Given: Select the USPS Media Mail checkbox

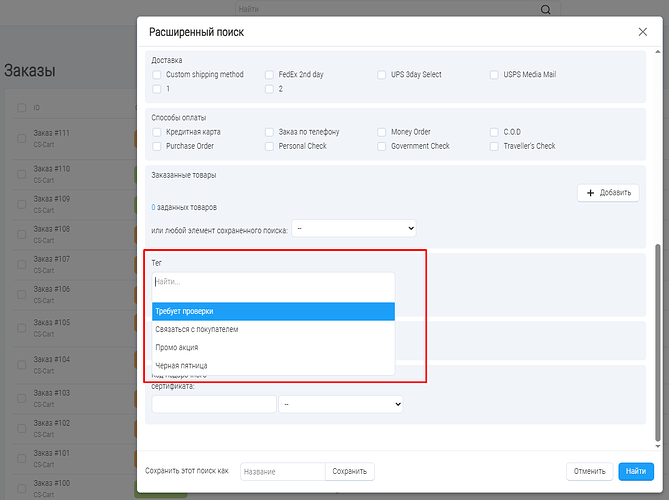Looking at the screenshot, I should point(495,75).
